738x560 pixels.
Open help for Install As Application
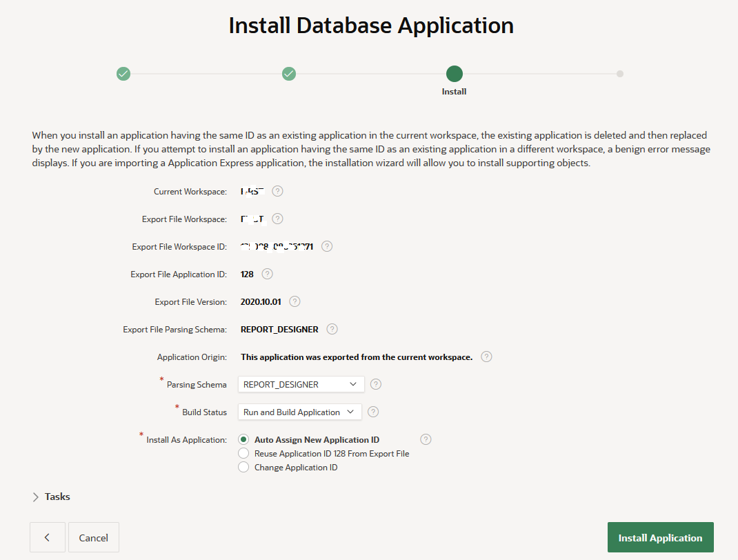click(x=426, y=439)
